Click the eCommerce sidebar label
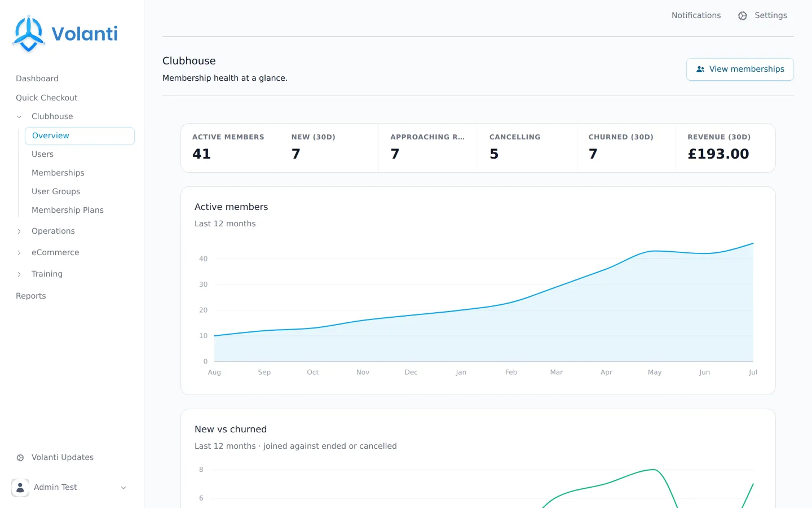Viewport: 812px width, 508px height. (55, 252)
